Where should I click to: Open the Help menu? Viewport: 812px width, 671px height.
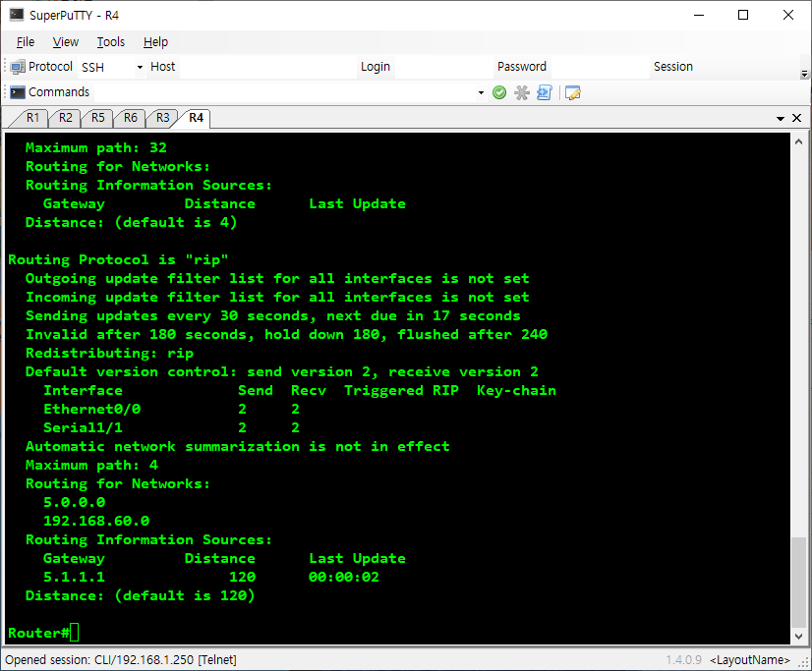155,42
